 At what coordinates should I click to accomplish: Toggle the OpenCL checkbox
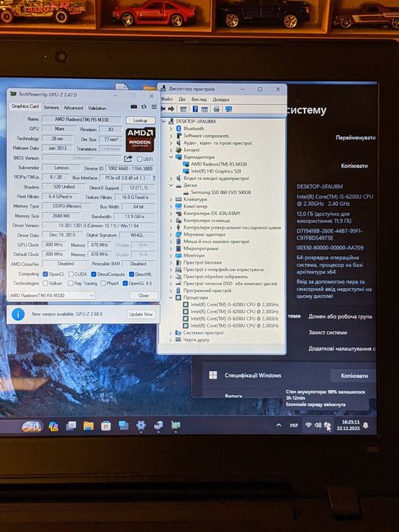(x=45, y=274)
